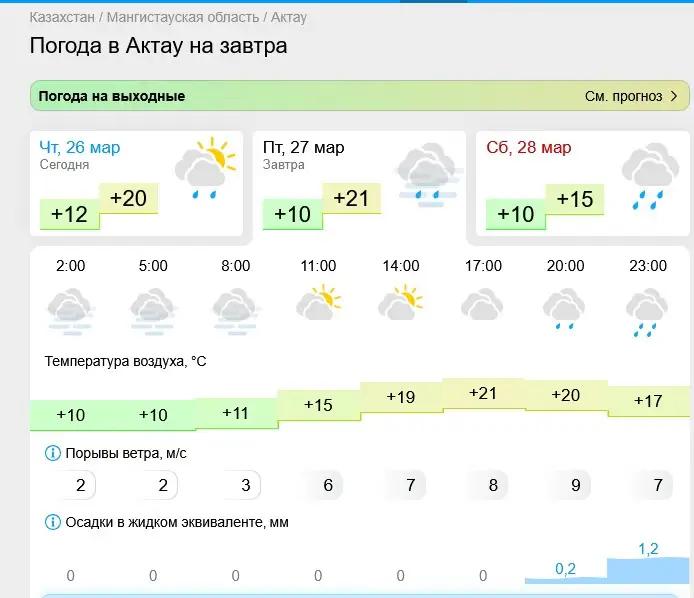This screenshot has height=598, width=694.
Task: Click Thursday's sun and rain weather icon
Action: point(205,169)
